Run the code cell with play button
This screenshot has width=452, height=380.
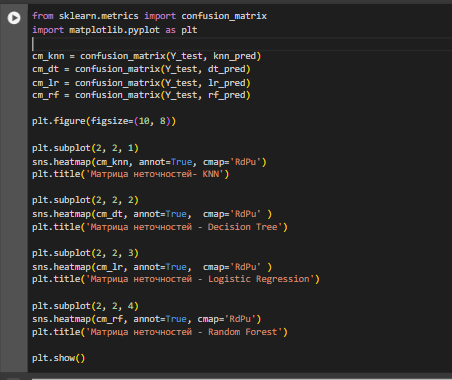pyautogui.click(x=14, y=18)
